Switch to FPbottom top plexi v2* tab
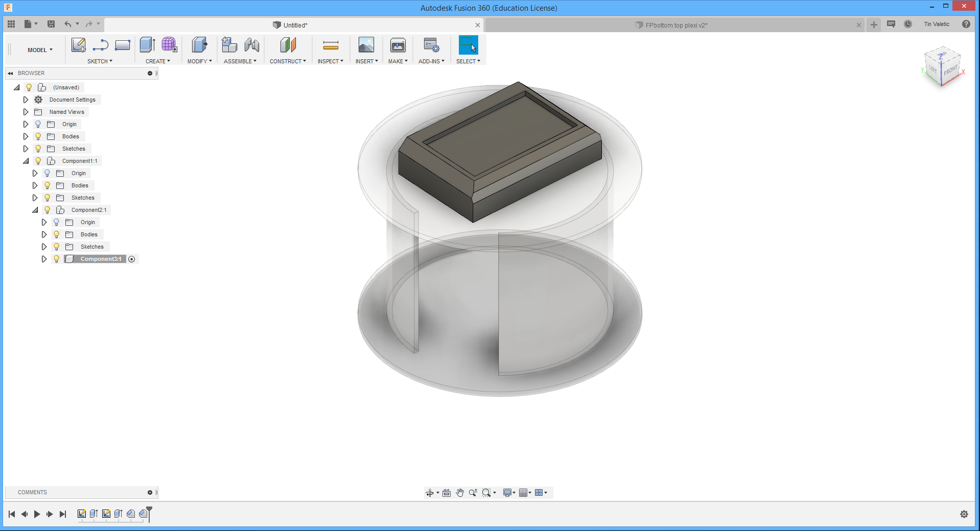 coord(675,25)
